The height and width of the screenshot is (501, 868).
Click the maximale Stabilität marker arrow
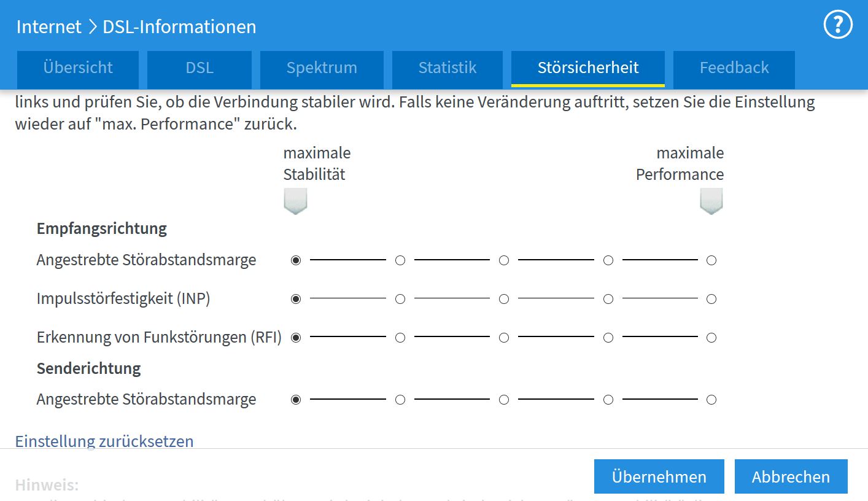pos(295,201)
